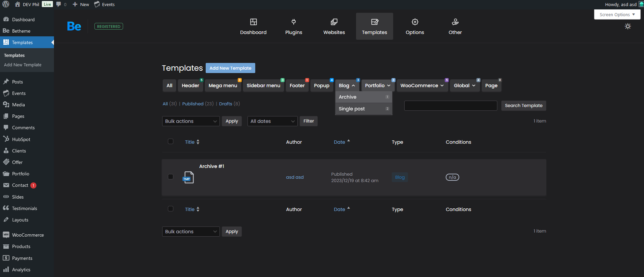Open Contact in the sidebar
This screenshot has width=644, height=277.
click(27, 185)
